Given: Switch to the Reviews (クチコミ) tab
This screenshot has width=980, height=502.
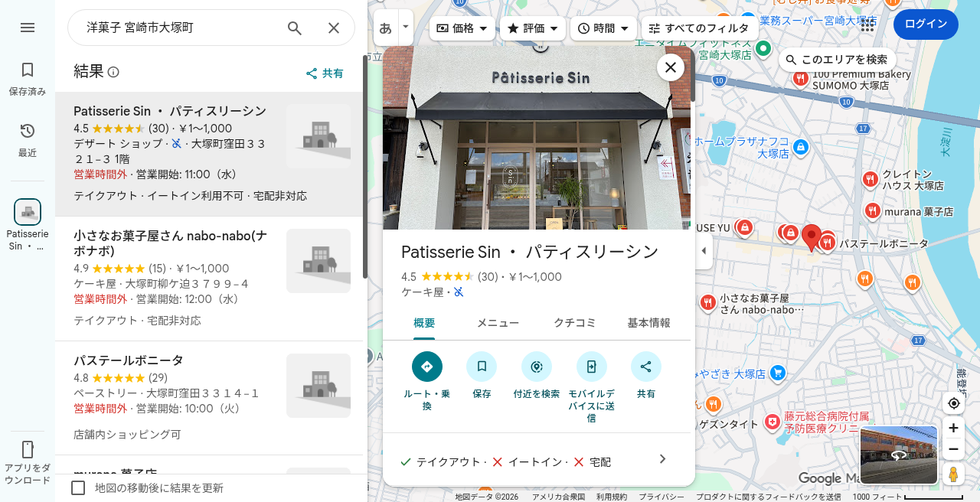Looking at the screenshot, I should (x=575, y=323).
